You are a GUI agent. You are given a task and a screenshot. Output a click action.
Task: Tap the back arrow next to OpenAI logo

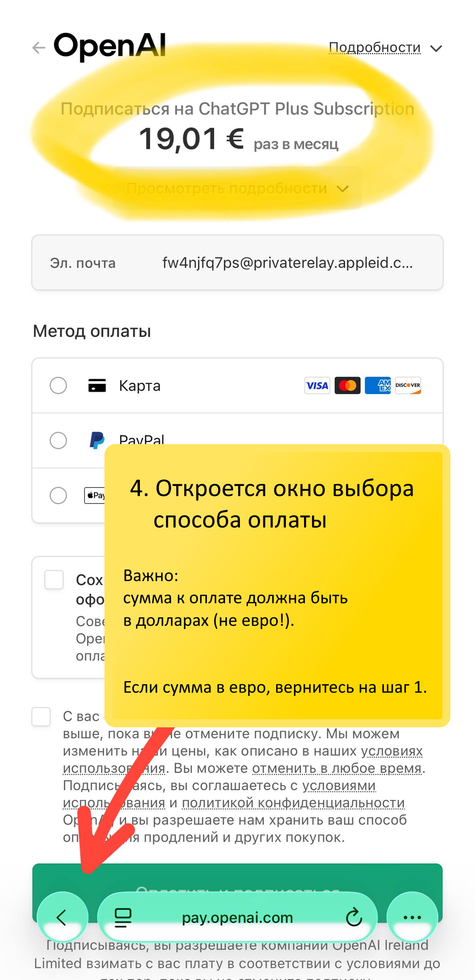click(39, 48)
